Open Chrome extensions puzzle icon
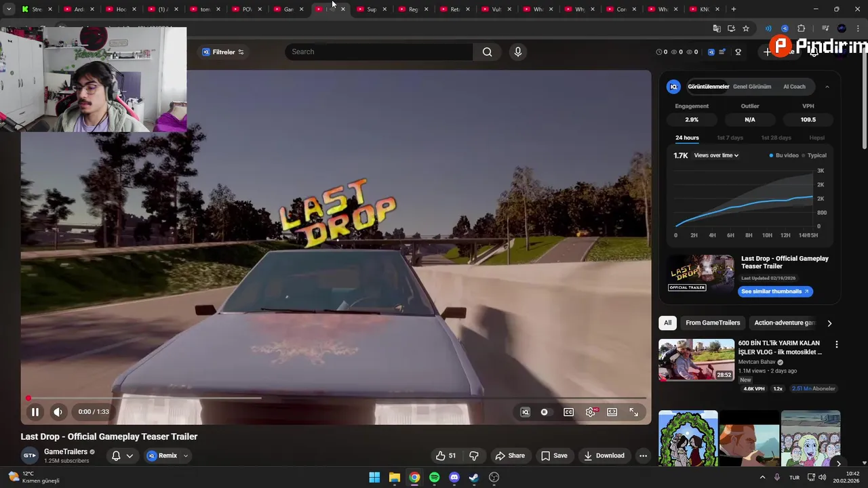 [x=801, y=28]
